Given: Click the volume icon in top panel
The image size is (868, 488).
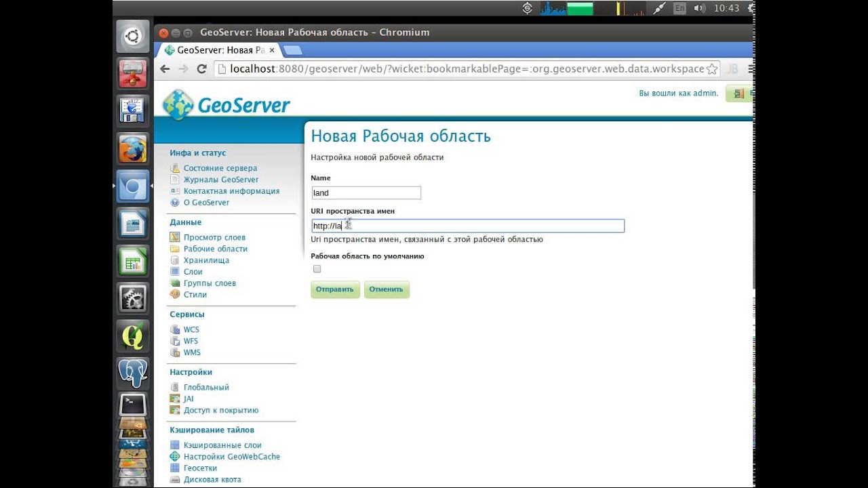Looking at the screenshot, I should (x=701, y=8).
